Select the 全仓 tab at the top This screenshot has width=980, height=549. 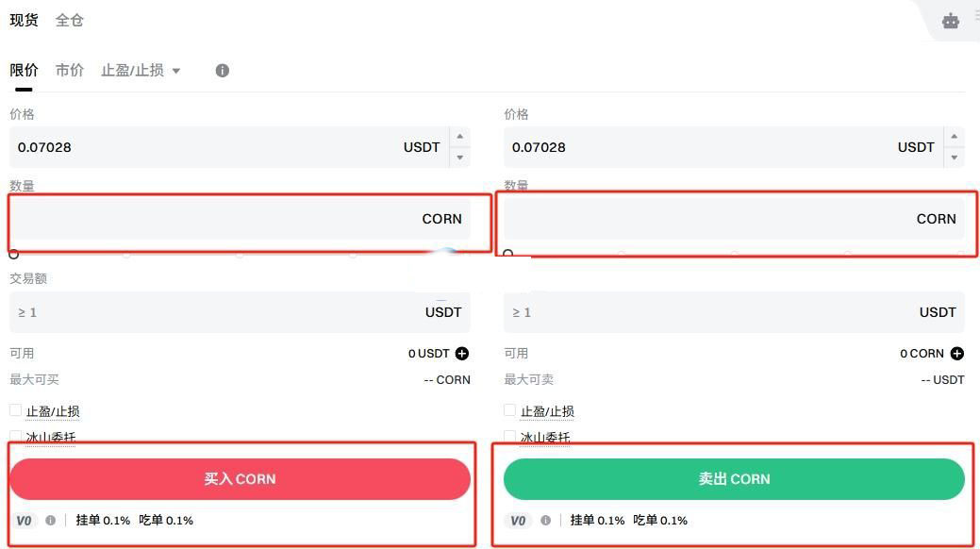click(69, 19)
